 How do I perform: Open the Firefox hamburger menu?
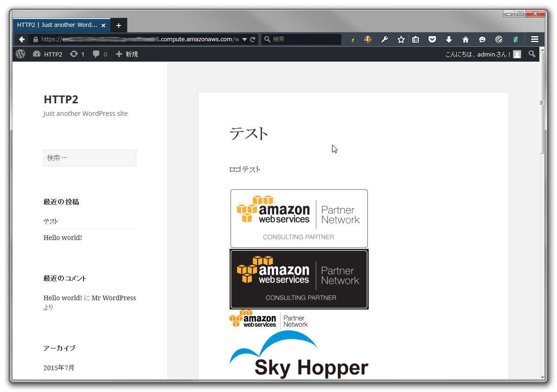tap(535, 39)
